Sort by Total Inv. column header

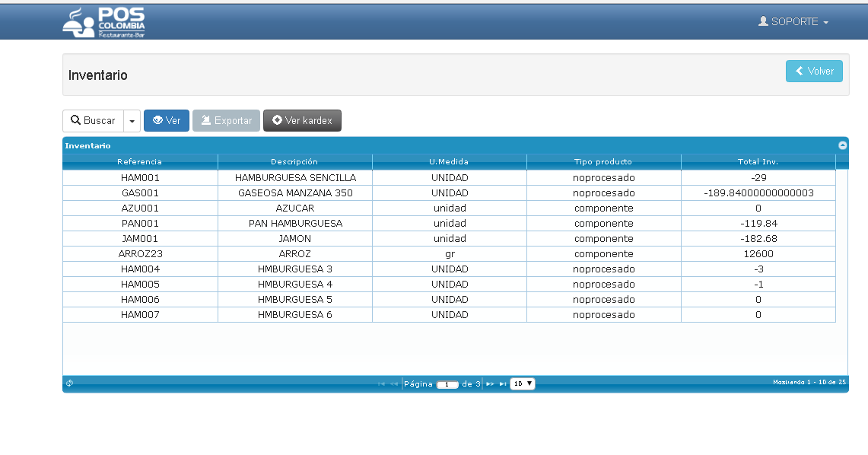coord(758,161)
